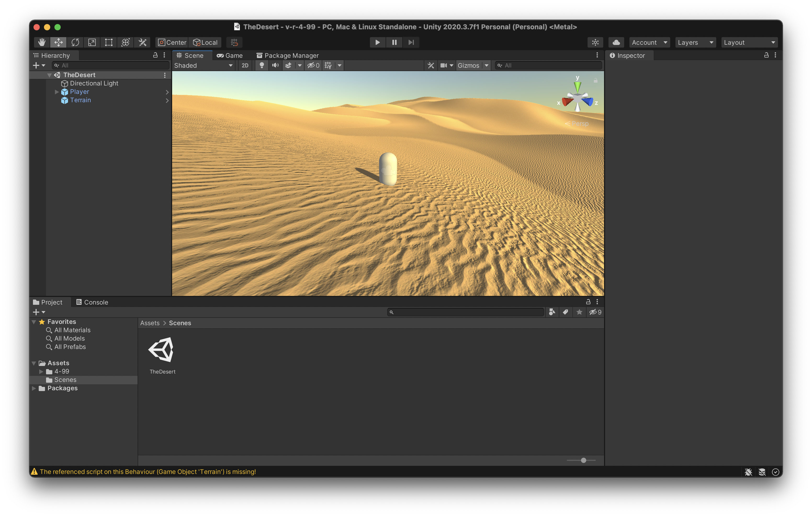Click the Hierarchy search field
812x516 pixels.
tap(111, 65)
